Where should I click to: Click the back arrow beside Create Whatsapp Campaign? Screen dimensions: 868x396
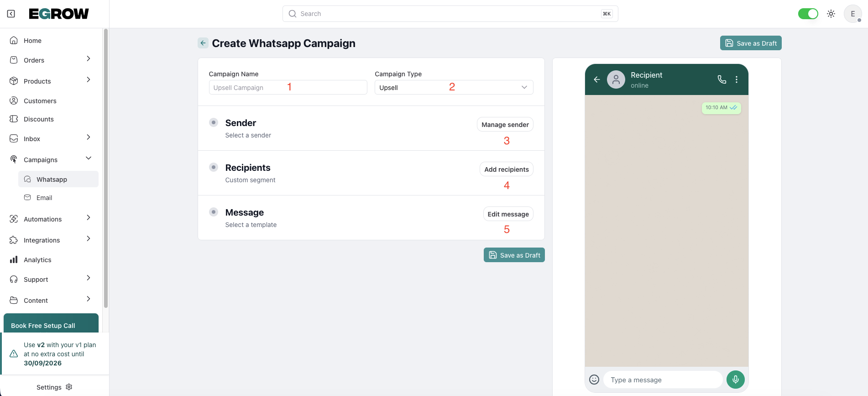[203, 43]
